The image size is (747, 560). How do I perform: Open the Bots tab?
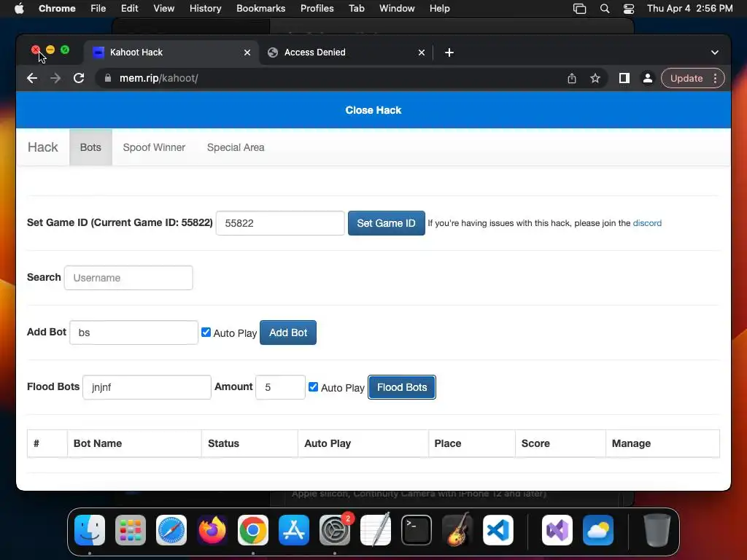click(90, 147)
